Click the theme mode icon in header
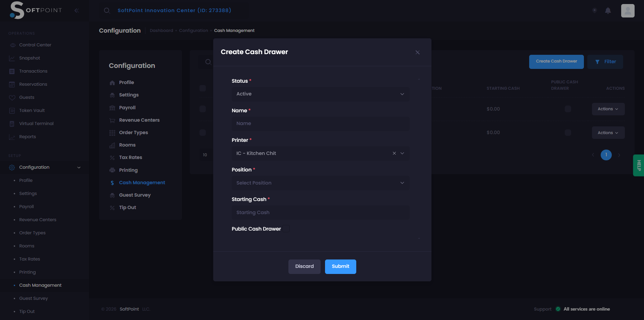Image resolution: width=644 pixels, height=320 pixels. [x=594, y=10]
